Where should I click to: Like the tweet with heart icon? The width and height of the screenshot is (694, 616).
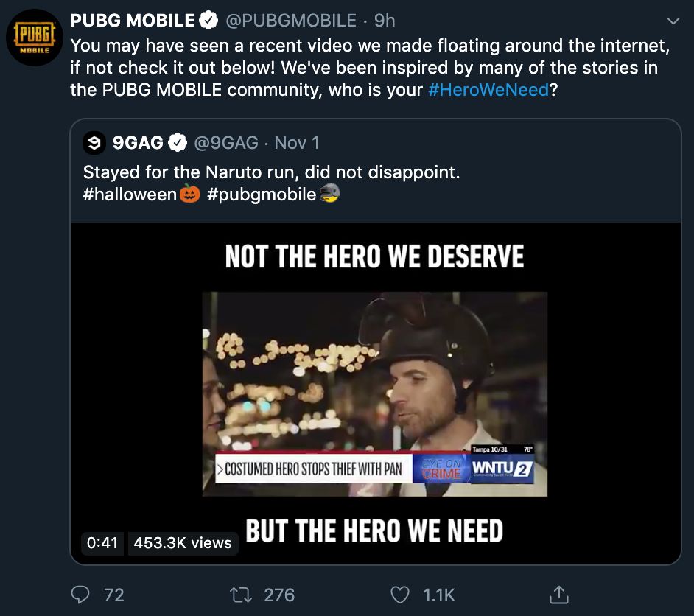click(399, 594)
